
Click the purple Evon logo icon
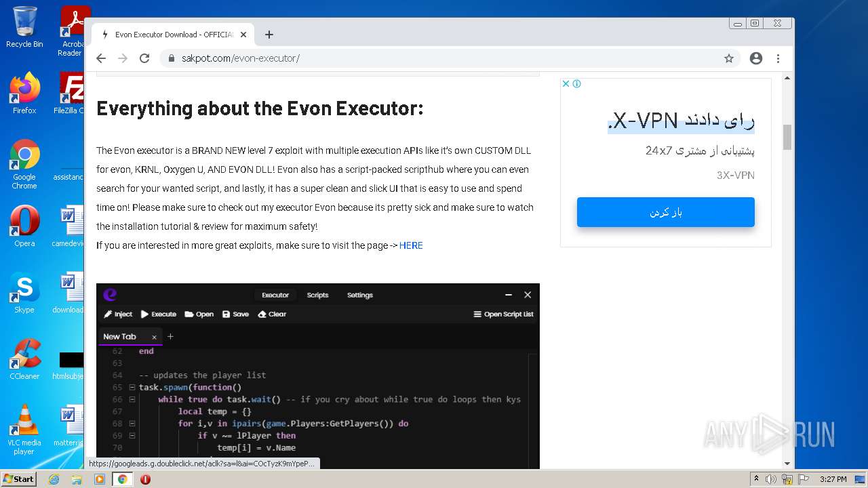coord(110,295)
